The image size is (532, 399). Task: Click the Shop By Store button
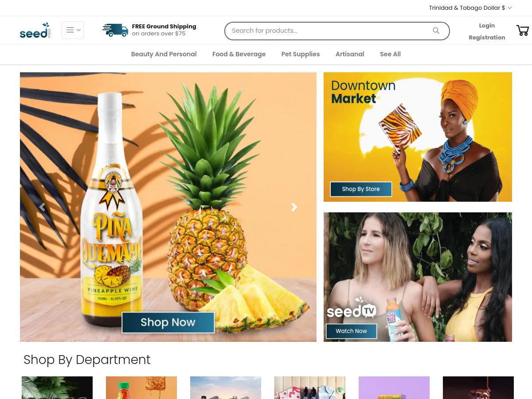[x=361, y=189]
